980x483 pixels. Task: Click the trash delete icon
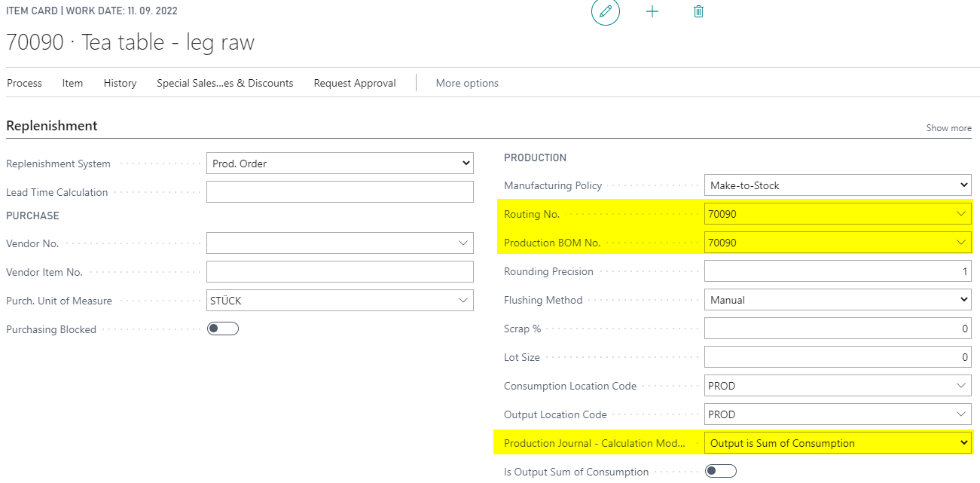pyautogui.click(x=698, y=12)
